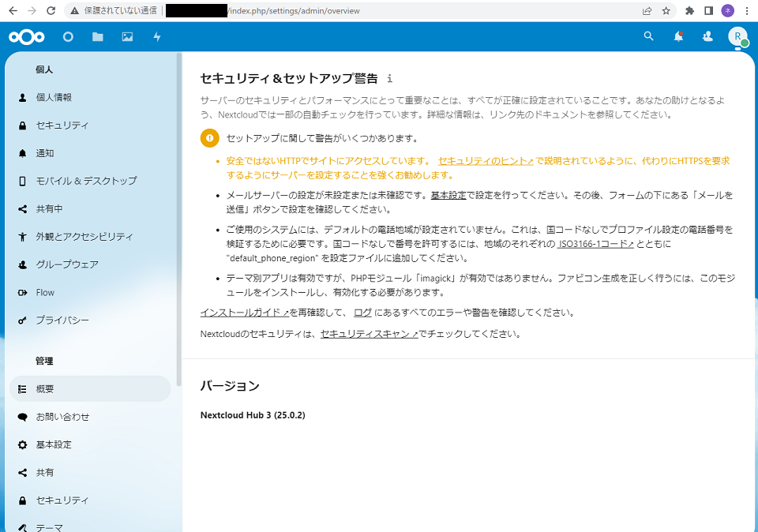Click the Nextcloud Hub 3 (25.0.2) version text
This screenshot has height=532, width=758.
pyautogui.click(x=253, y=415)
